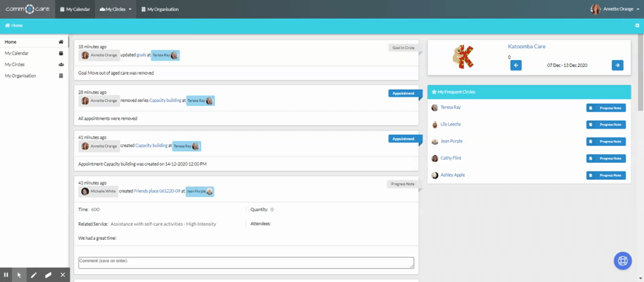Screen dimensions: 644x282
Task: Open the Annette Orange user dropdown
Action: pos(615,9)
